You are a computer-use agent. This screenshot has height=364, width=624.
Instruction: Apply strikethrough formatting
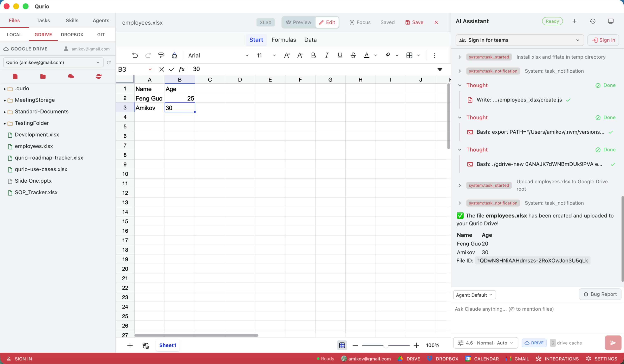[x=353, y=55]
